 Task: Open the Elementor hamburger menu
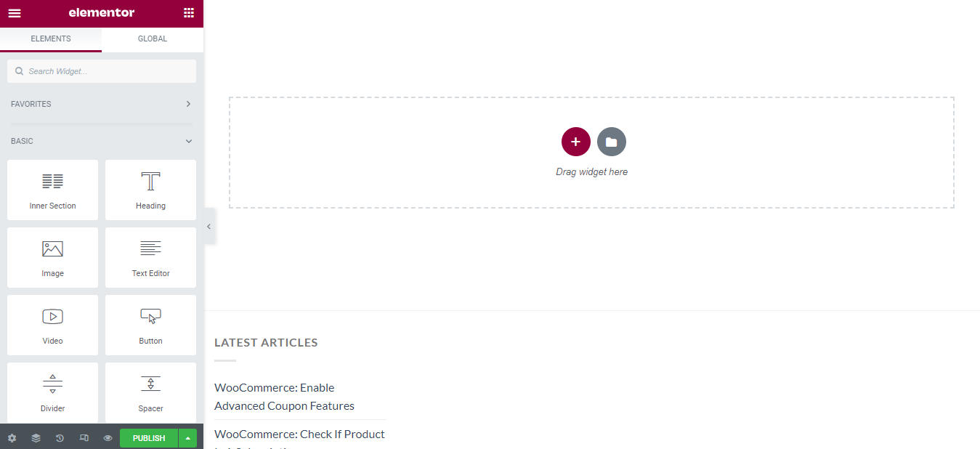click(15, 13)
